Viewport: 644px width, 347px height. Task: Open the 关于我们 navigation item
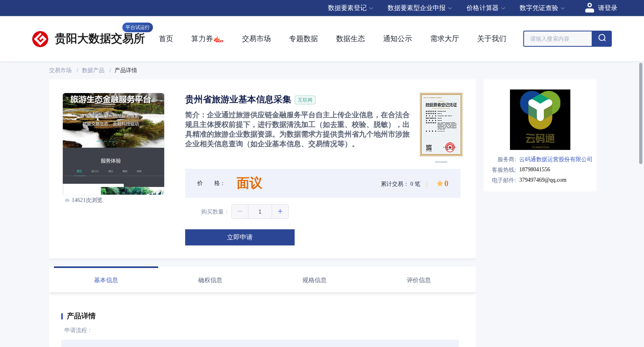pyautogui.click(x=492, y=39)
